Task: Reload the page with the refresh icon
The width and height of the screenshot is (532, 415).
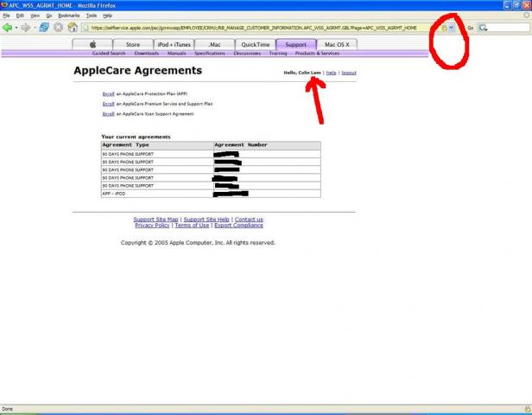Action: (44, 28)
